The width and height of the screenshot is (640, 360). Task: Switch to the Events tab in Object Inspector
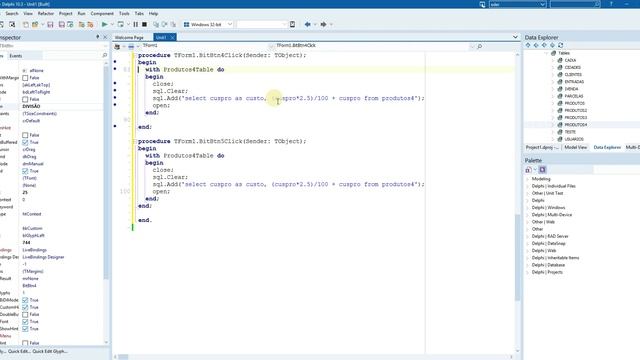[x=16, y=56]
